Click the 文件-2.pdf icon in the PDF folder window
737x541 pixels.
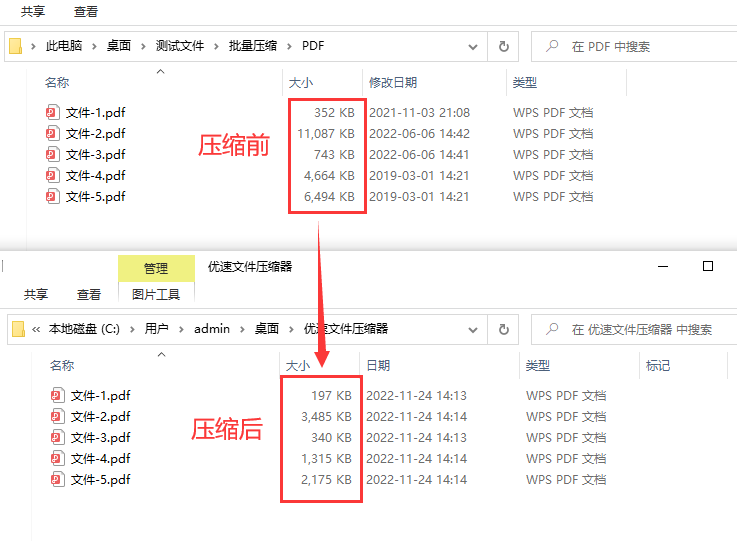53,133
